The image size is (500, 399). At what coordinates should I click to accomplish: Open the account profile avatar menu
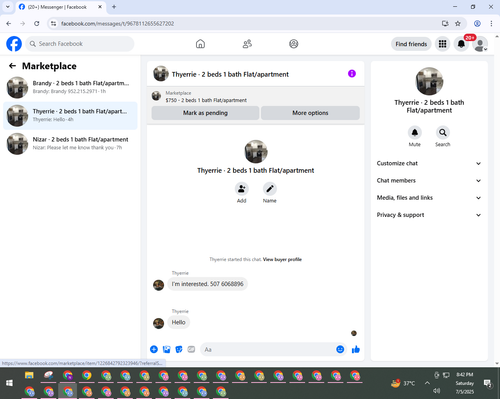point(480,44)
